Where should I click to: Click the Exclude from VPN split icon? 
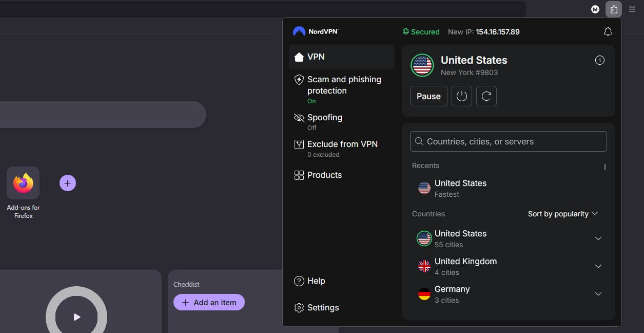[299, 144]
